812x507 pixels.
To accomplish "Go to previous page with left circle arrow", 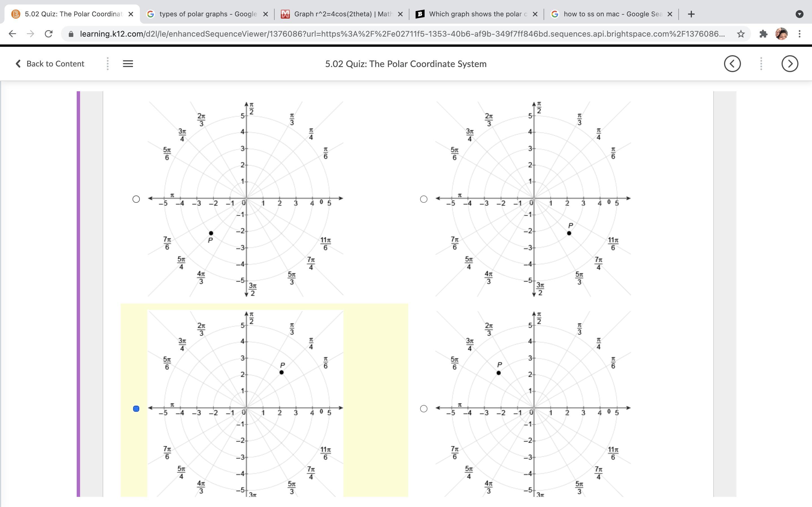I will point(732,64).
